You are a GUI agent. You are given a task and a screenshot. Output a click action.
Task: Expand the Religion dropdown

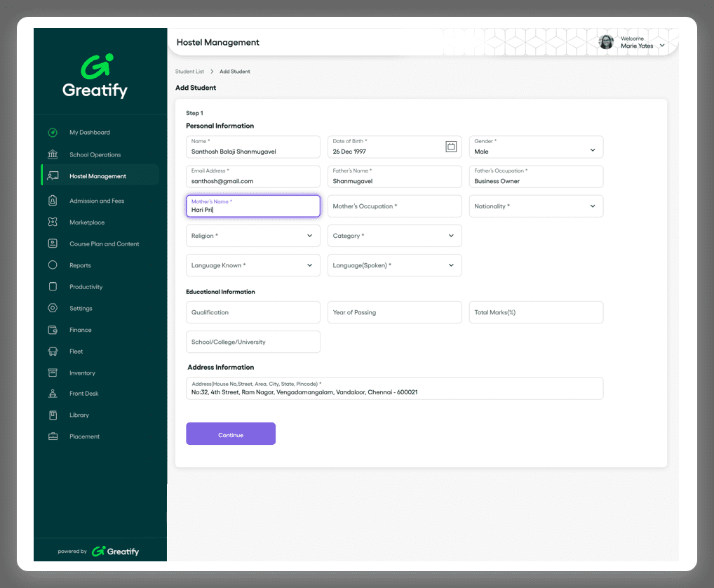(x=309, y=236)
